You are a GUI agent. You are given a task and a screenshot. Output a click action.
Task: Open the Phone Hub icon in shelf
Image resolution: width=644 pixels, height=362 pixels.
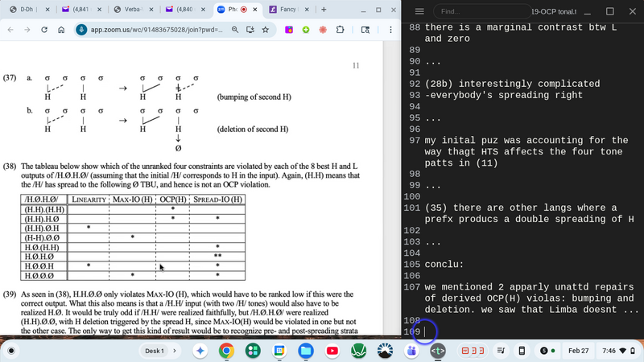522,351
